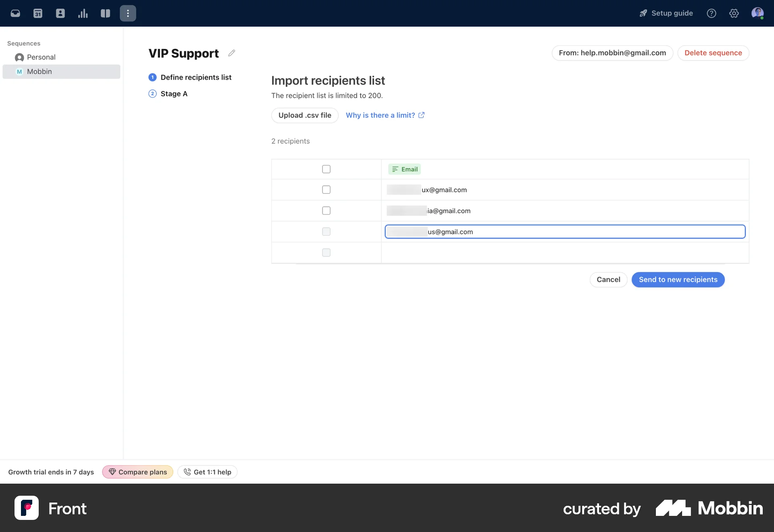Open the Why is there a limit? link
The width and height of the screenshot is (774, 532).
[381, 115]
